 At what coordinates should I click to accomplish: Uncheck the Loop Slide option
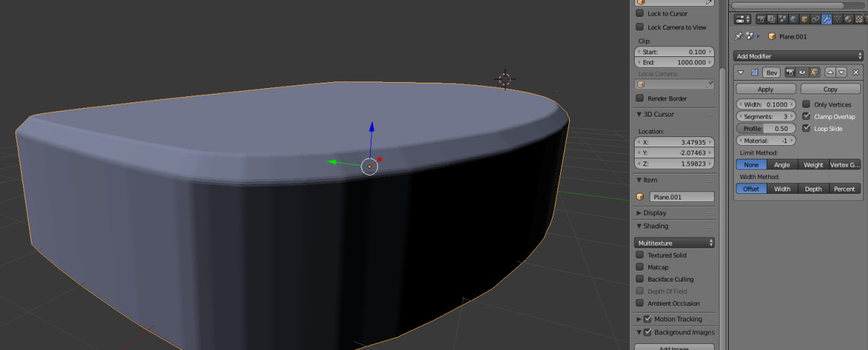(806, 128)
